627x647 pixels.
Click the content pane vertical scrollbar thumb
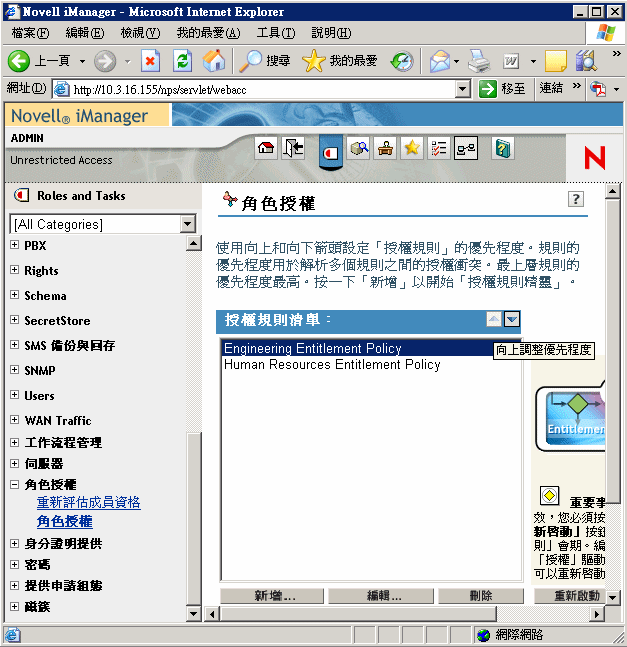[613, 352]
